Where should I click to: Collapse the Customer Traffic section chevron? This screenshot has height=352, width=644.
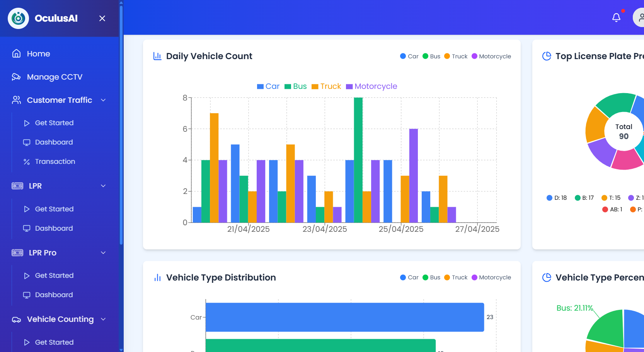pos(103,100)
